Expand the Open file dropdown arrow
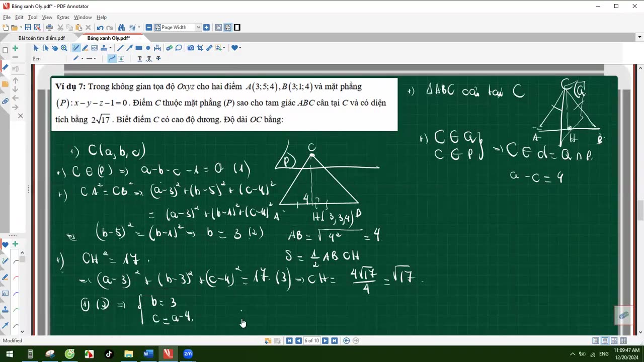Viewport: 644px width, 362px height. coord(21,27)
